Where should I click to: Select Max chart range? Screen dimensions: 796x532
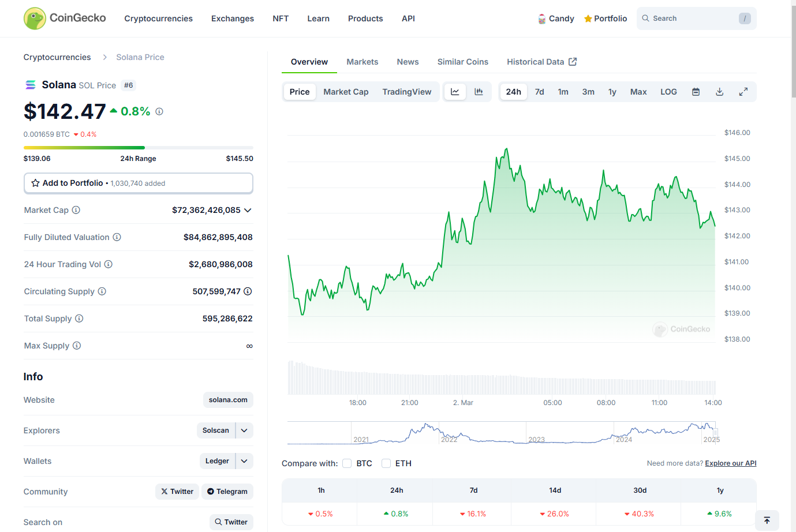point(638,92)
